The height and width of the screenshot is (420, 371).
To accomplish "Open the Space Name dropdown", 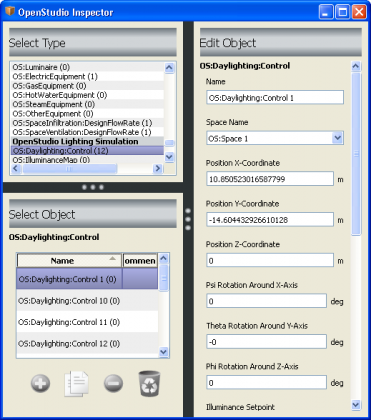I will tap(338, 138).
